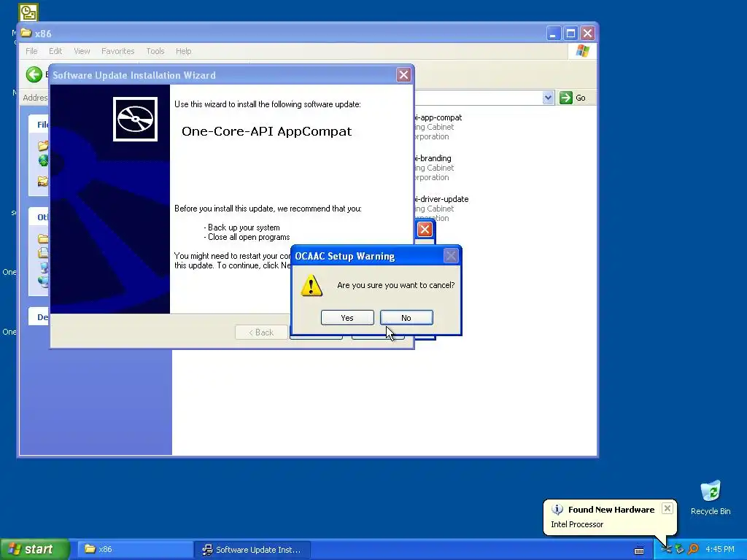
Task: Click the warning triangle icon in dialog
Action: click(311, 286)
